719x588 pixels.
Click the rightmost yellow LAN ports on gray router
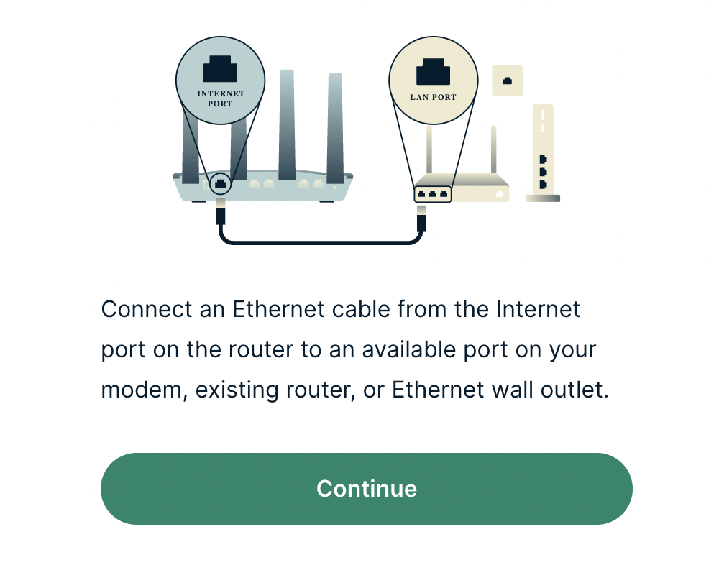click(x=311, y=184)
